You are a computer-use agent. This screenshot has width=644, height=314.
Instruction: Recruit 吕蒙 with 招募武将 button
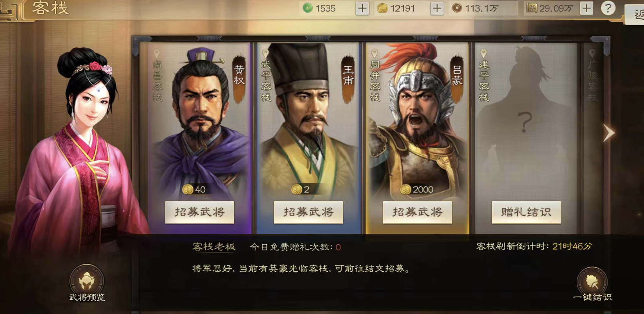pos(417,212)
